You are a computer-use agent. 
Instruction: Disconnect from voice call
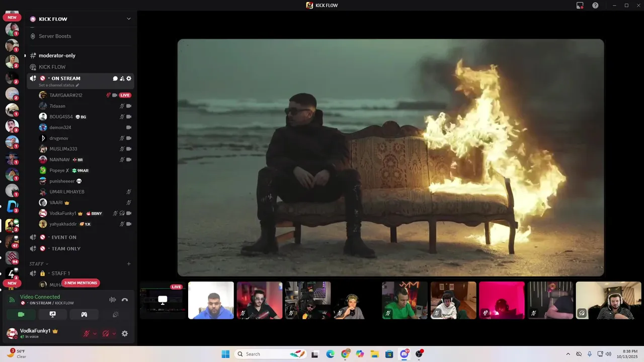[x=125, y=300]
